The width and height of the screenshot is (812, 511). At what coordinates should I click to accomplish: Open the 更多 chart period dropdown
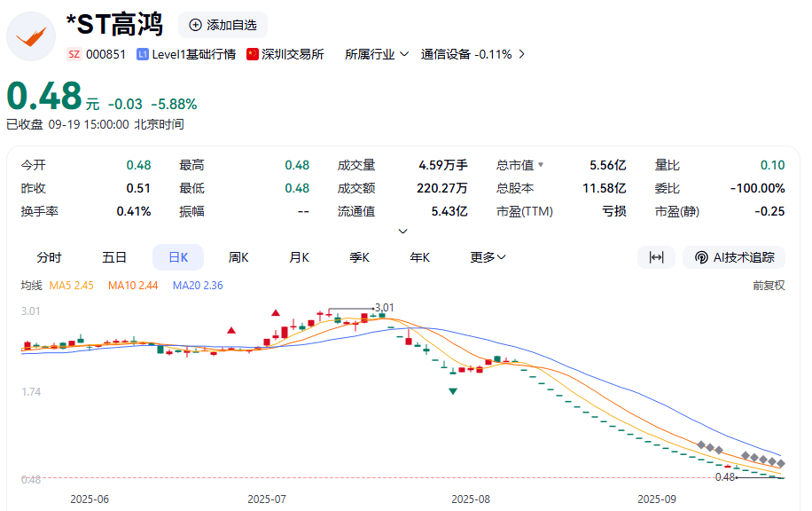(488, 257)
